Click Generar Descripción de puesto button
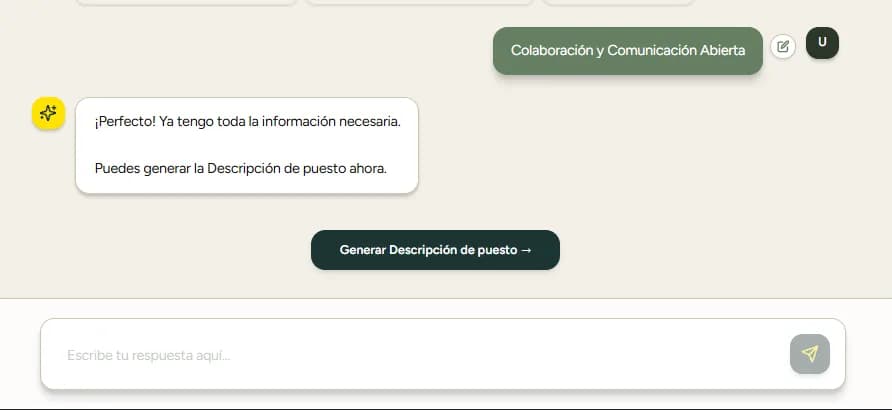 click(x=435, y=250)
